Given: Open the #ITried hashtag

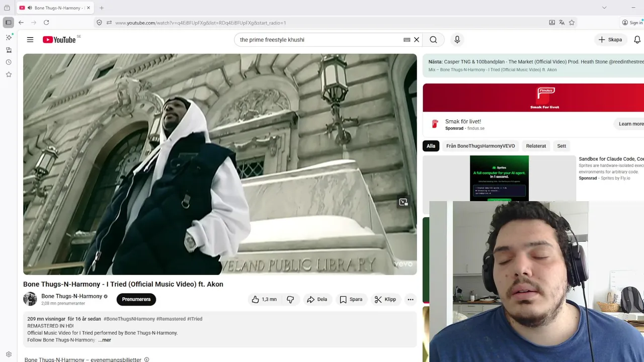Looking at the screenshot, I should click(195, 319).
